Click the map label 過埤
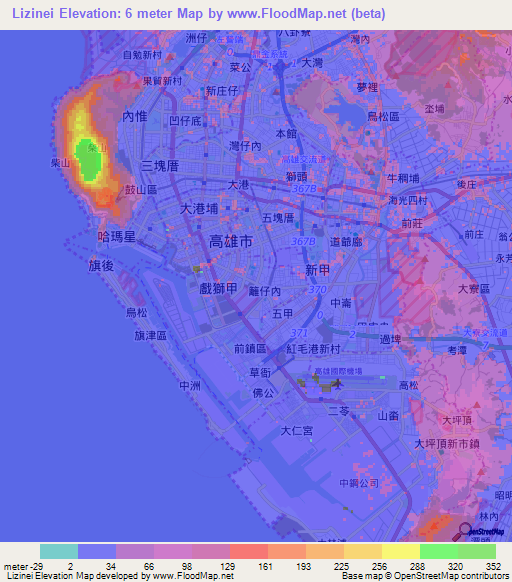The height and width of the screenshot is (582, 512). [390, 339]
